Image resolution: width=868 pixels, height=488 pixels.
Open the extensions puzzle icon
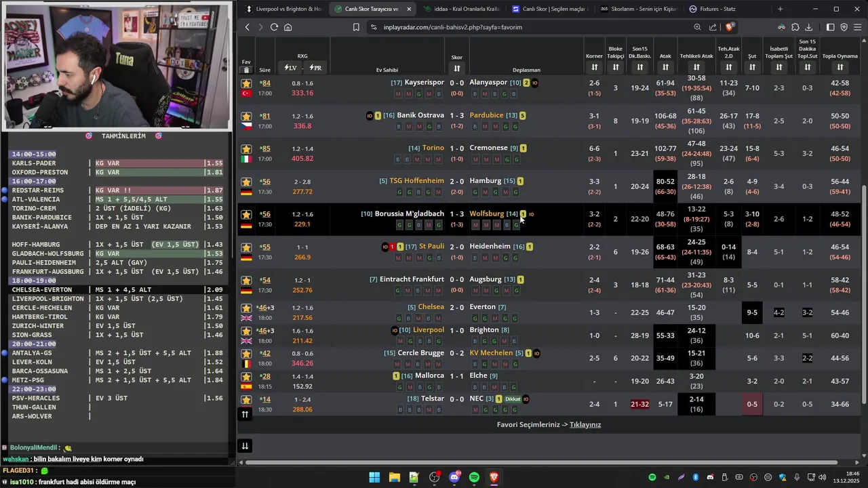[795, 27]
